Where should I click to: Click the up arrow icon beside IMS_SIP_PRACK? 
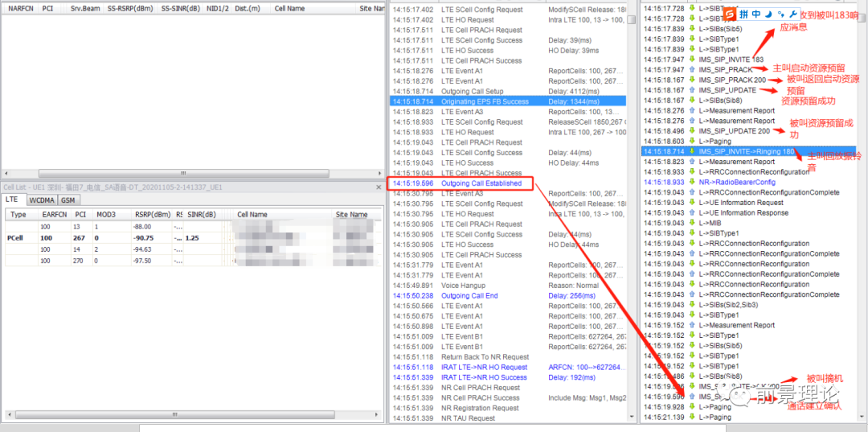(691, 70)
